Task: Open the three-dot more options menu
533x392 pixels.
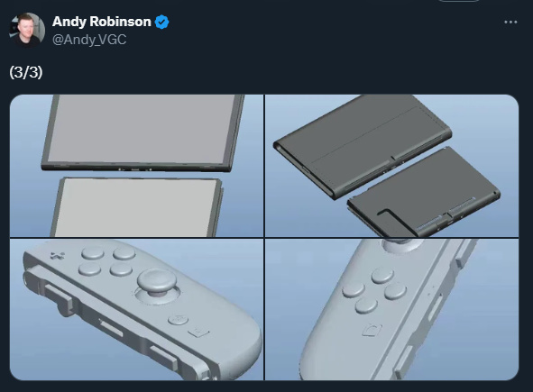Action: (x=510, y=23)
